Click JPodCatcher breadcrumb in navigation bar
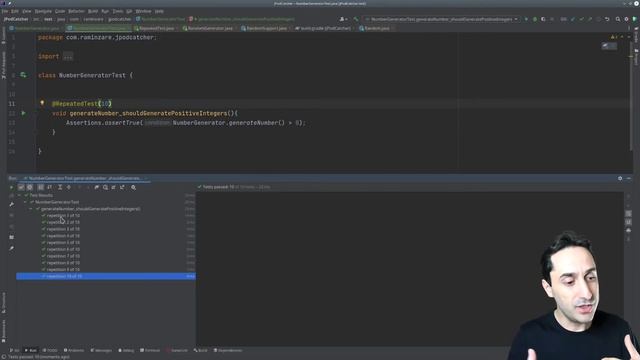 [16, 19]
